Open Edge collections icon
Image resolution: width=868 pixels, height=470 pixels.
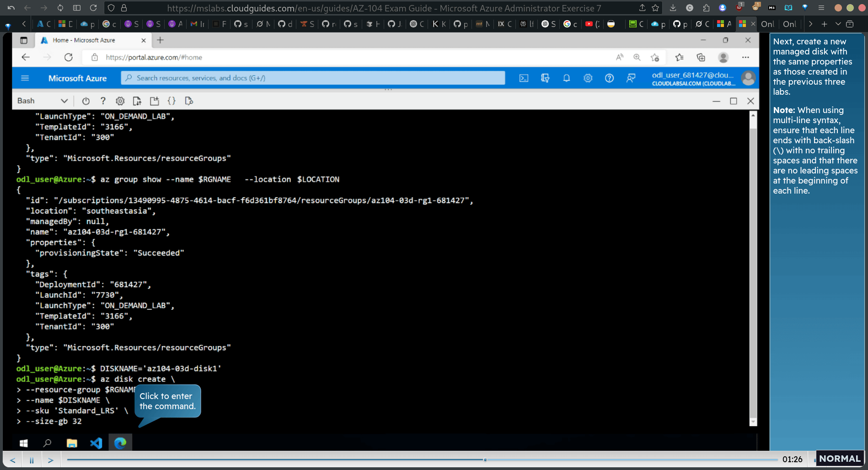701,57
